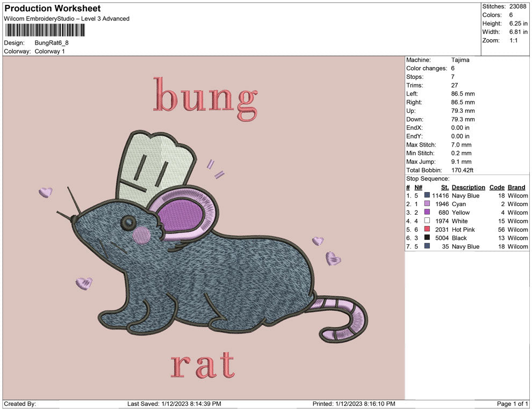Click the design name BungRat6_8

(x=52, y=43)
